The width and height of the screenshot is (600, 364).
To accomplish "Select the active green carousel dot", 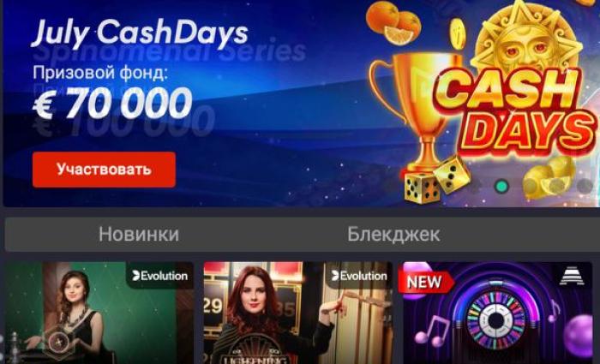I will (501, 186).
